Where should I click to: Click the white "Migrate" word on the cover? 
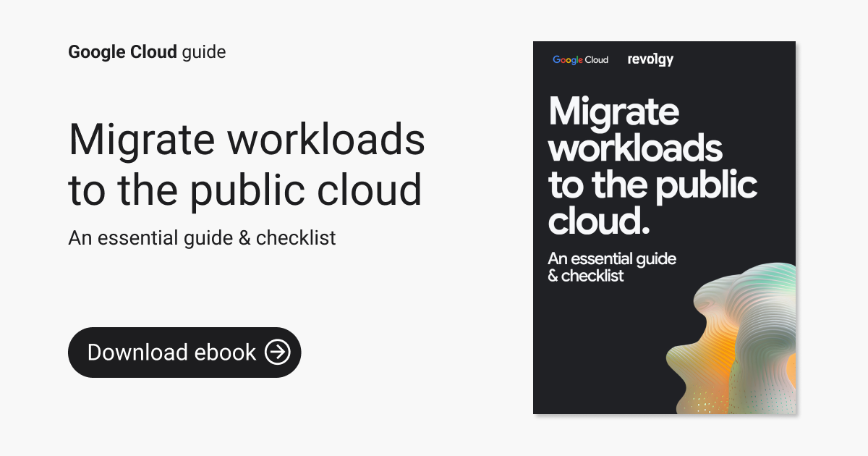coord(613,112)
